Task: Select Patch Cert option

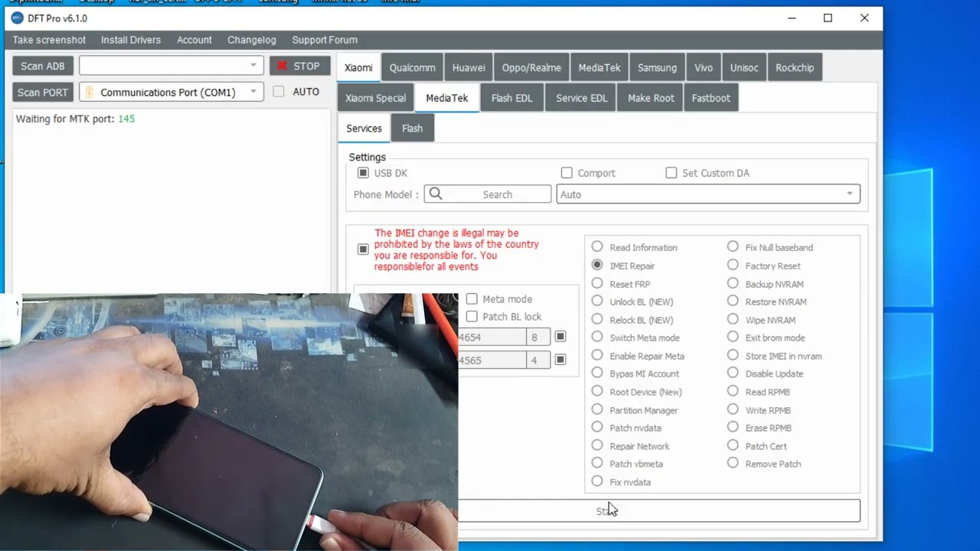Action: [733, 445]
